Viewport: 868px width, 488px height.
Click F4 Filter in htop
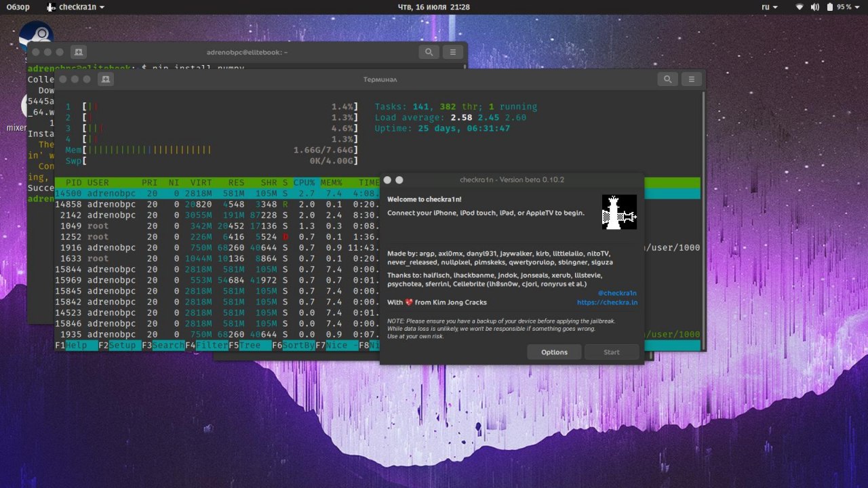206,345
